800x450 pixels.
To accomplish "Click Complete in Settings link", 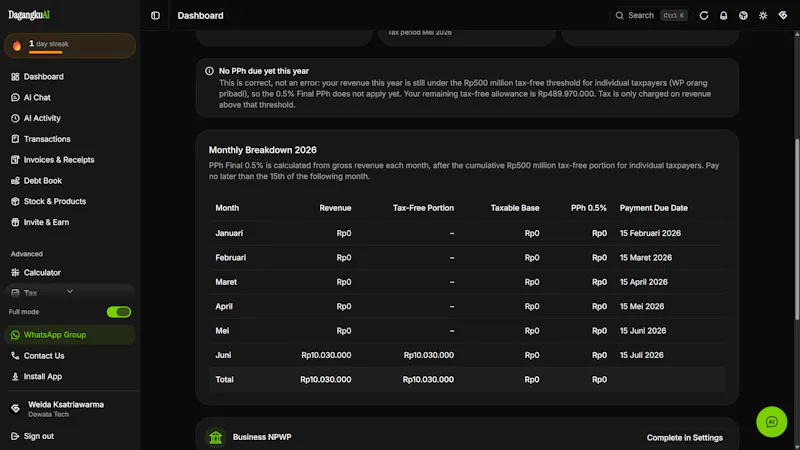I will coord(685,438).
